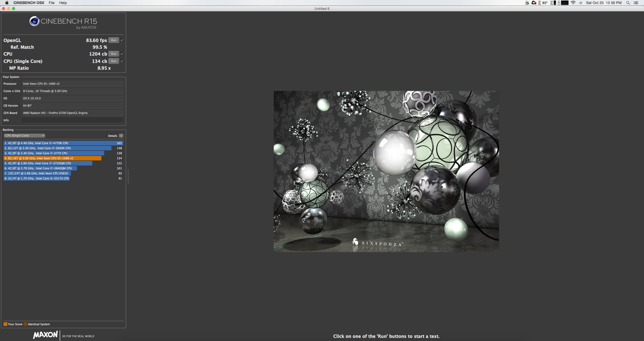Click the green zoom window button
This screenshot has height=341, width=644.
point(14,9)
